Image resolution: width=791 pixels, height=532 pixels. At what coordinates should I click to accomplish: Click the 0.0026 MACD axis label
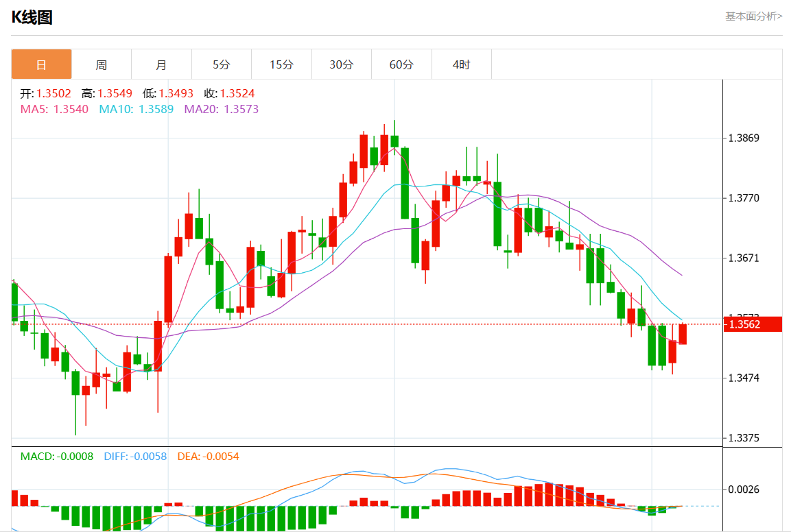click(x=744, y=489)
